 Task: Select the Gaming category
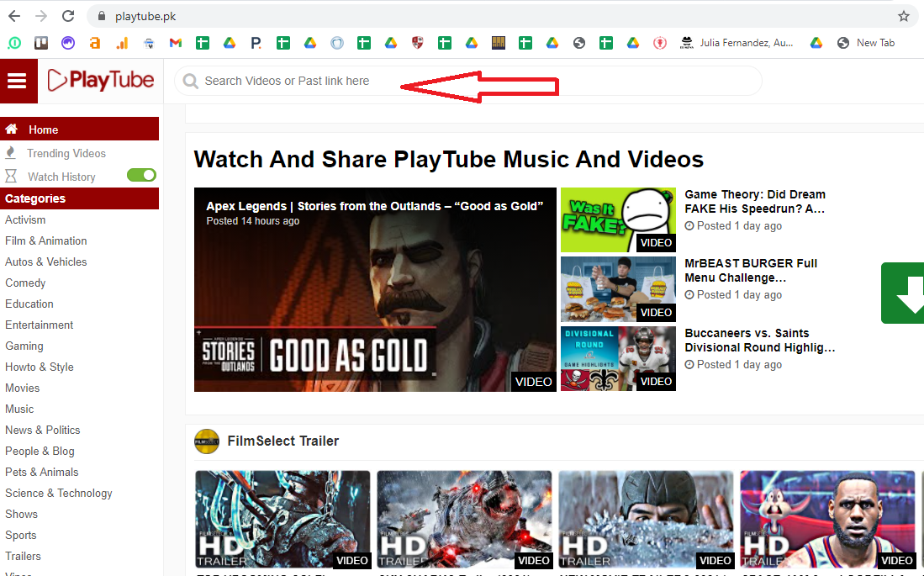click(x=24, y=346)
